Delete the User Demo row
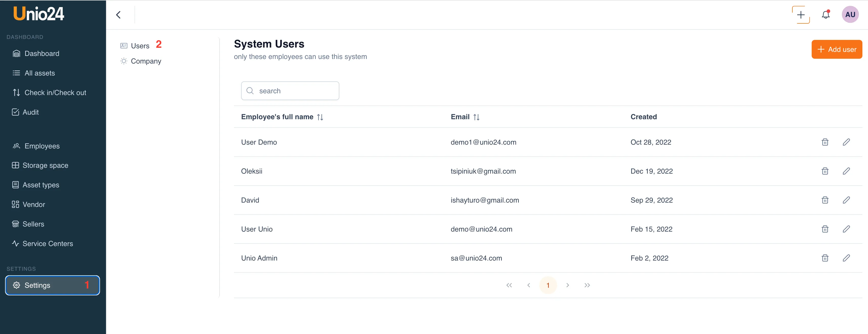This screenshot has height=334, width=868. pyautogui.click(x=825, y=142)
